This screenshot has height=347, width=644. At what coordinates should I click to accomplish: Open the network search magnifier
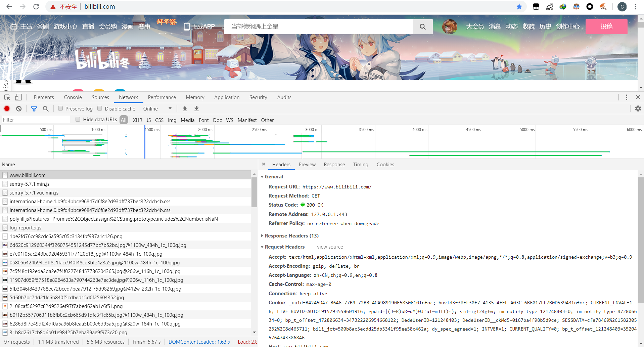46,109
